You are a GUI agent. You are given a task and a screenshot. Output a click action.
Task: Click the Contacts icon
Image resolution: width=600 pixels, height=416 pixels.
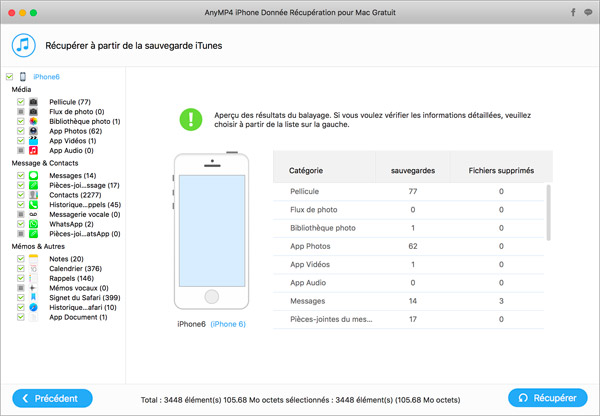click(x=33, y=195)
